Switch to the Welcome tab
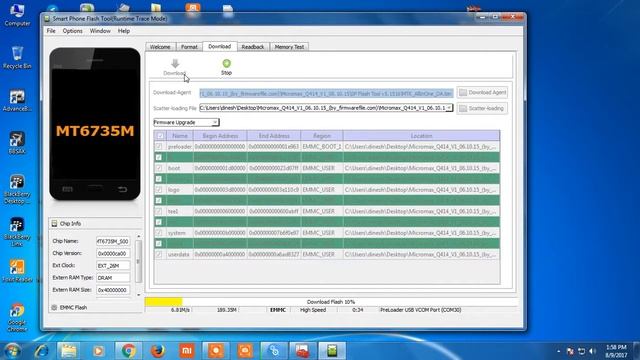The image size is (640, 360). [160, 47]
